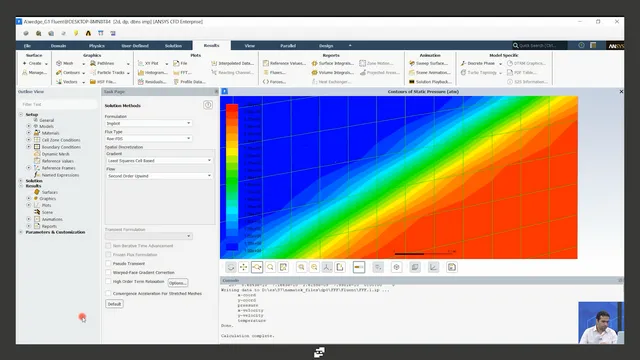
Task: Toggle Warped-Face Gradient Correction checkbox
Action: 108,272
